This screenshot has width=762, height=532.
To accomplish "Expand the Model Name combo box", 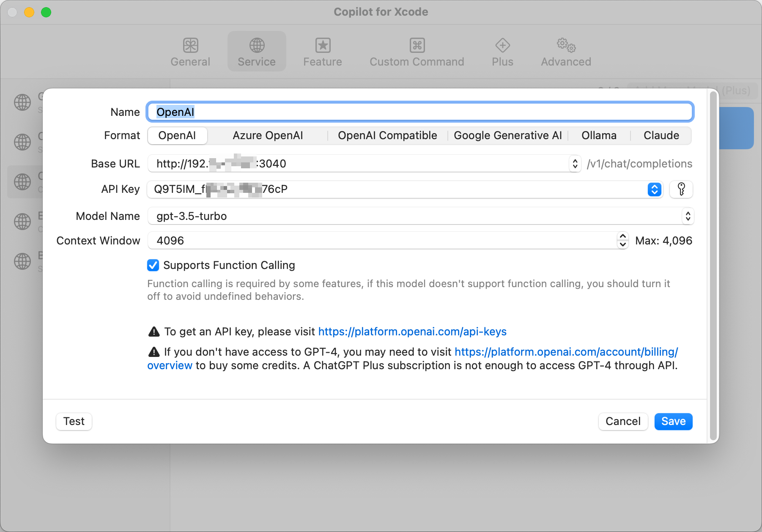I will (688, 216).
